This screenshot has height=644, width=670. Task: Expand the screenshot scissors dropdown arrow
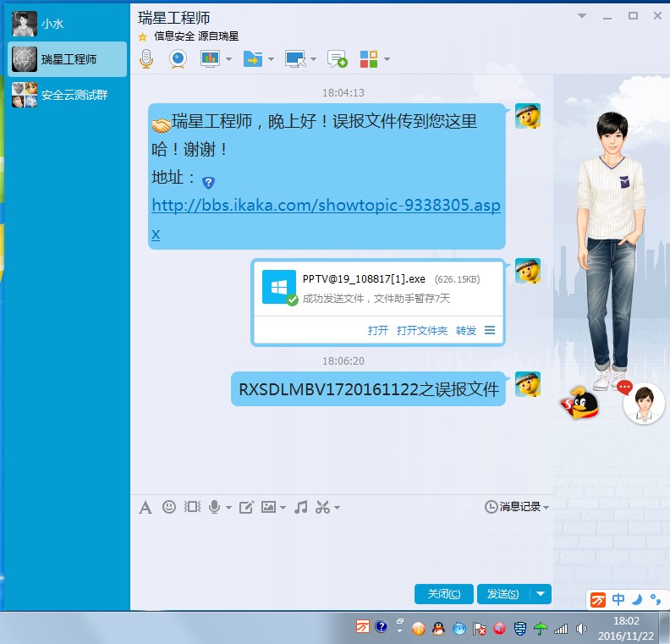[338, 508]
